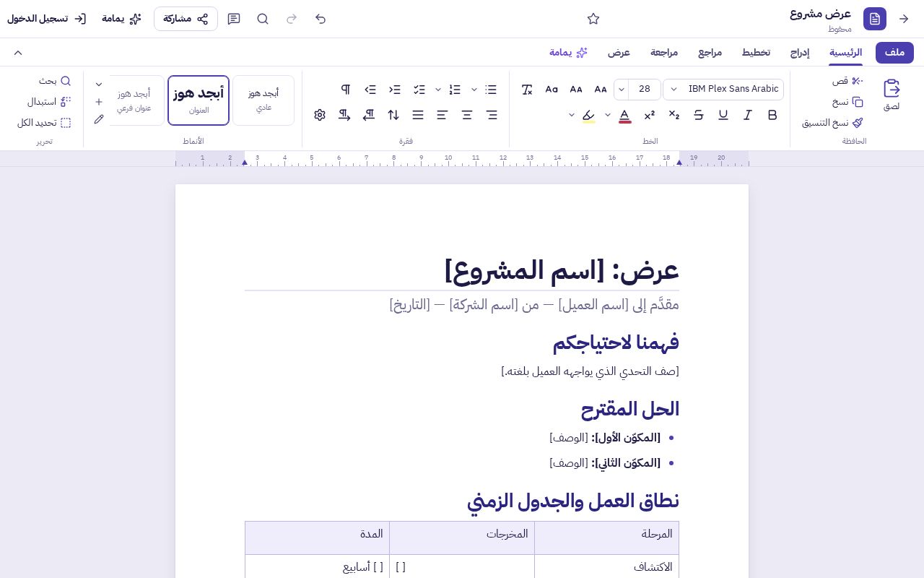Decrease paragraph indent
The width and height of the screenshot is (924, 578).
click(395, 90)
